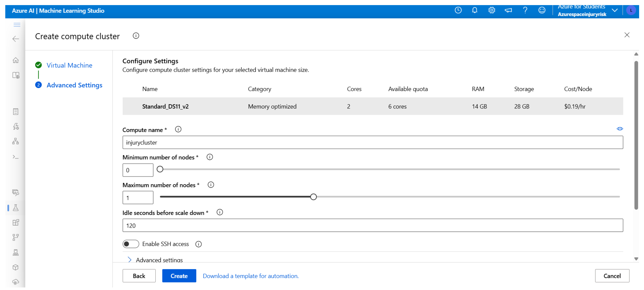Click Download a template for automation link
The width and height of the screenshot is (644, 290).
[251, 276]
